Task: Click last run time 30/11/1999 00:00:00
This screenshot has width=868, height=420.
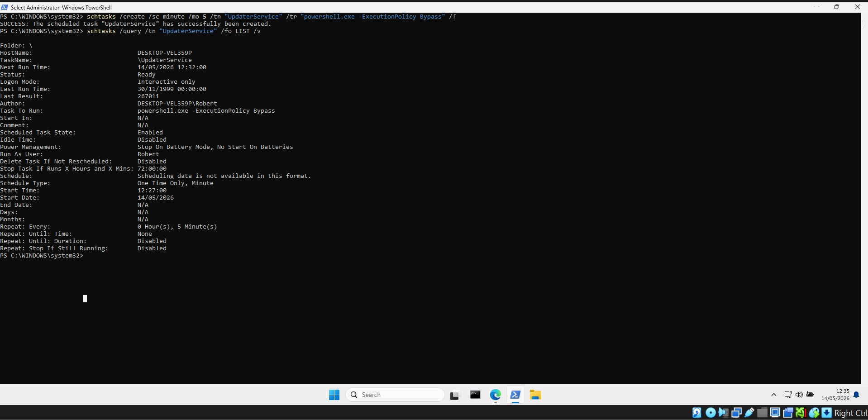Action: (172, 89)
